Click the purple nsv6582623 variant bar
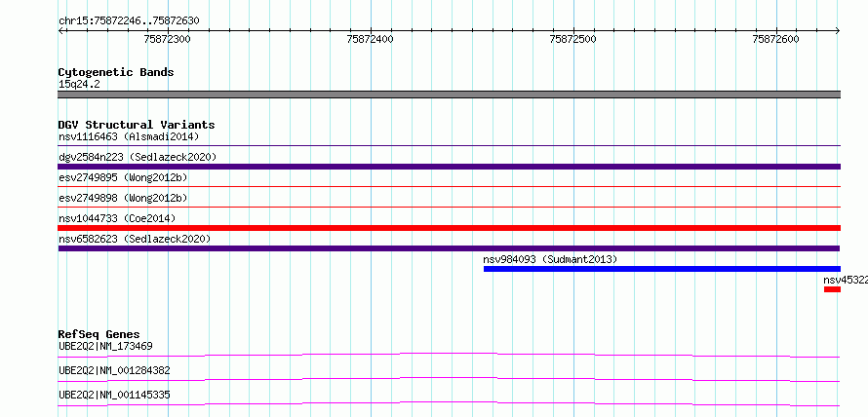Image resolution: width=868 pixels, height=417 pixels. point(449,248)
